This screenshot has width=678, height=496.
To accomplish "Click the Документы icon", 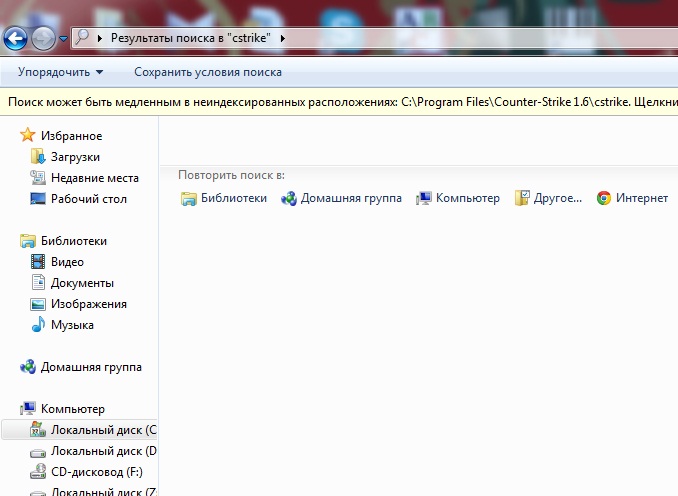I will [x=38, y=282].
